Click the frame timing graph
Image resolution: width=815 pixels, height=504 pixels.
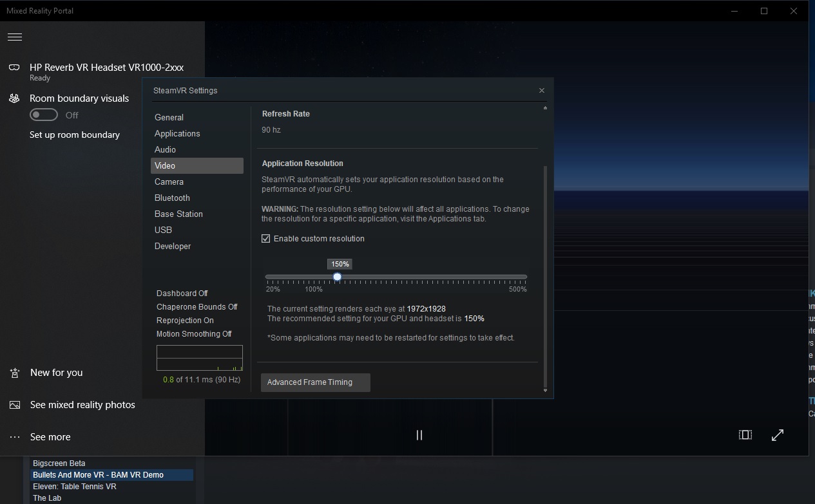point(200,358)
